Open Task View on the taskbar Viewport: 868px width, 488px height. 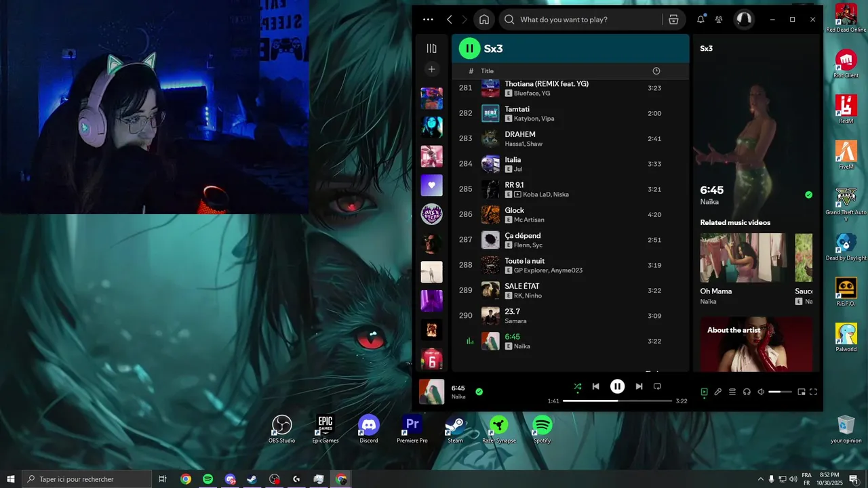(163, 479)
